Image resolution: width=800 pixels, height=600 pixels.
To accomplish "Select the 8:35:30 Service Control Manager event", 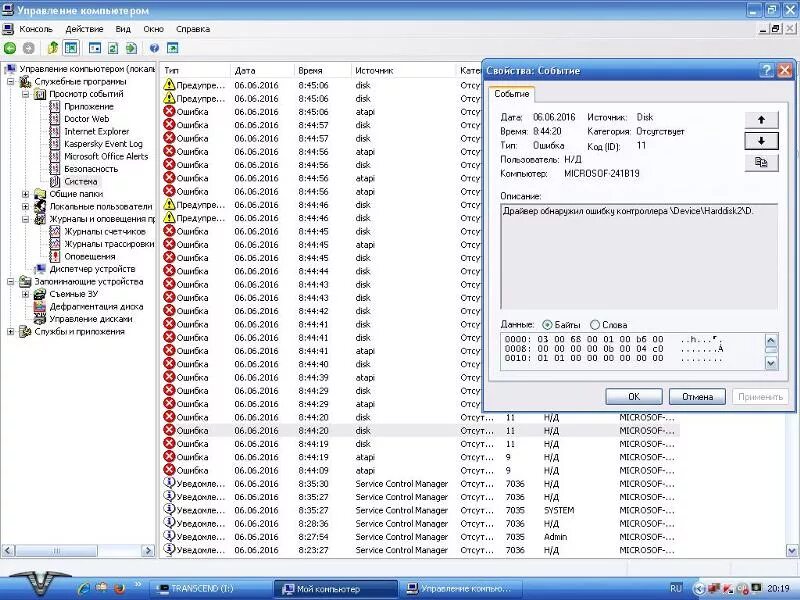I will [x=419, y=484].
